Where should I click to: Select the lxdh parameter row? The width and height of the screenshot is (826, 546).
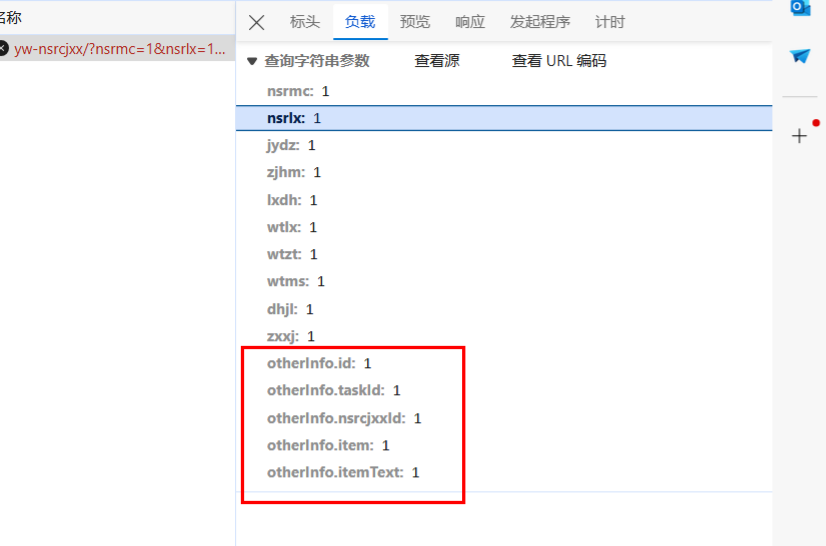coord(504,200)
